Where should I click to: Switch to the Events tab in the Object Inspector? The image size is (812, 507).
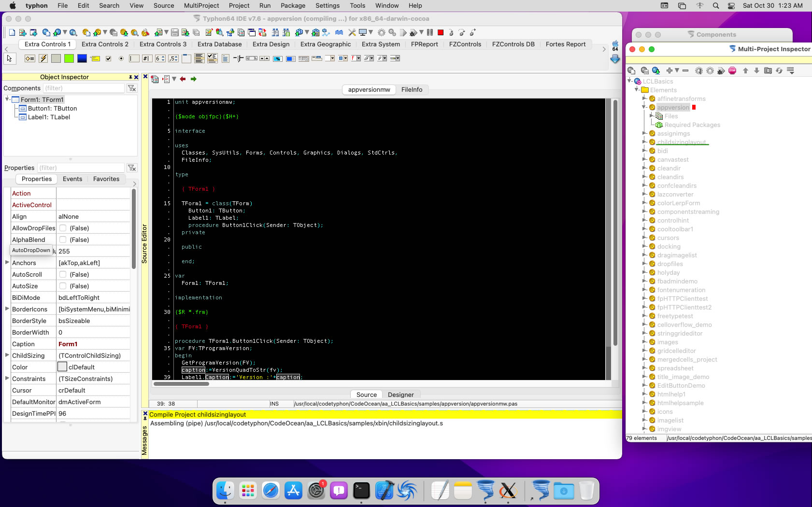pyautogui.click(x=72, y=179)
